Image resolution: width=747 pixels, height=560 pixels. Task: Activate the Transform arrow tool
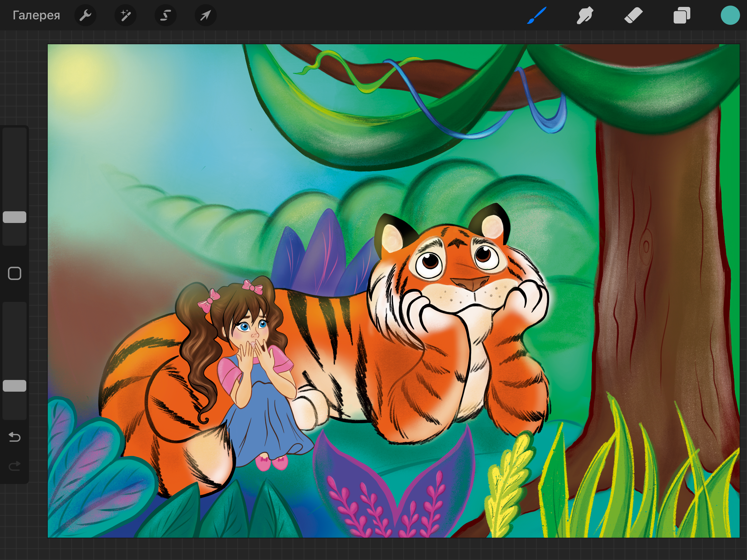[x=206, y=15]
